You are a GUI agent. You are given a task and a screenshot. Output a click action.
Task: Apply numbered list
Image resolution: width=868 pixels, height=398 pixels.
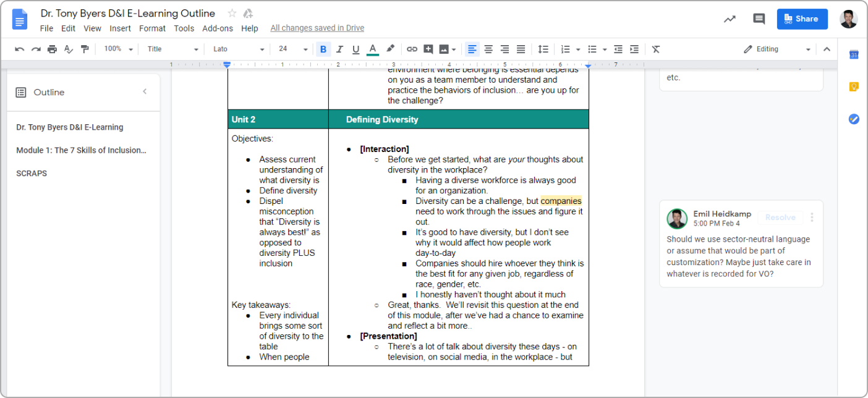(x=565, y=49)
